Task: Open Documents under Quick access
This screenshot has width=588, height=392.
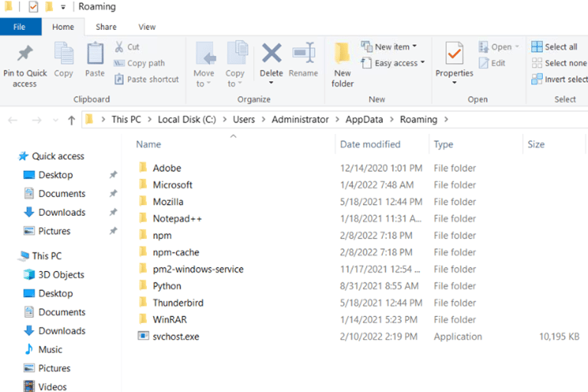Action: tap(61, 194)
